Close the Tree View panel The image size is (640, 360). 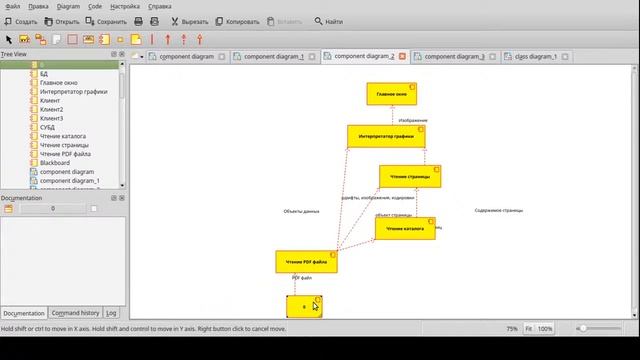coord(122,54)
